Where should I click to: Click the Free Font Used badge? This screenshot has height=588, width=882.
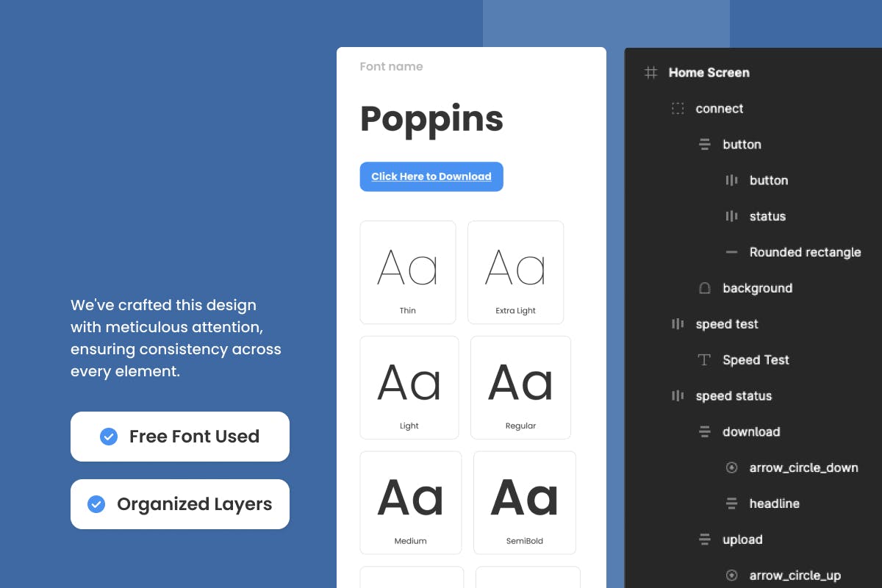pyautogui.click(x=180, y=437)
